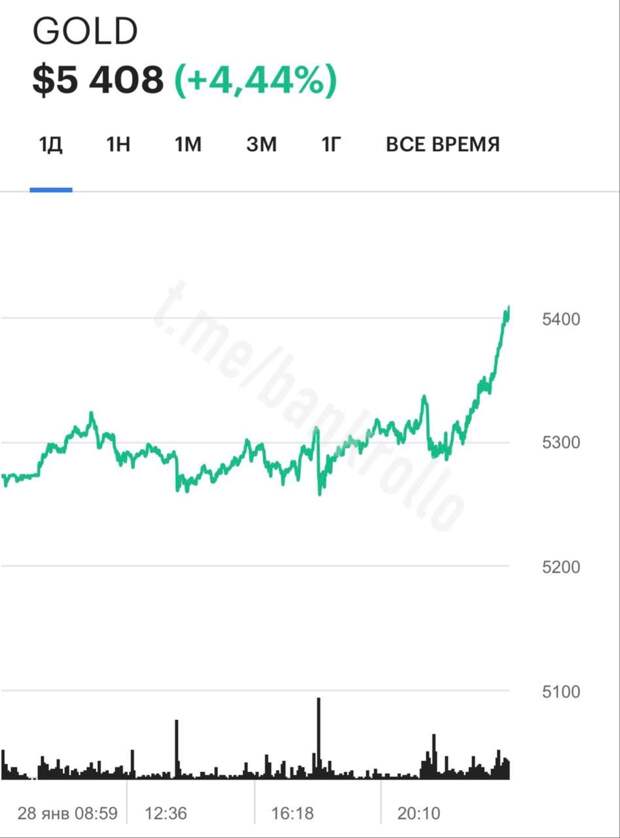Screen dimensions: 620x838
Task: Switch to the 1Н weekly view
Action: point(117,144)
